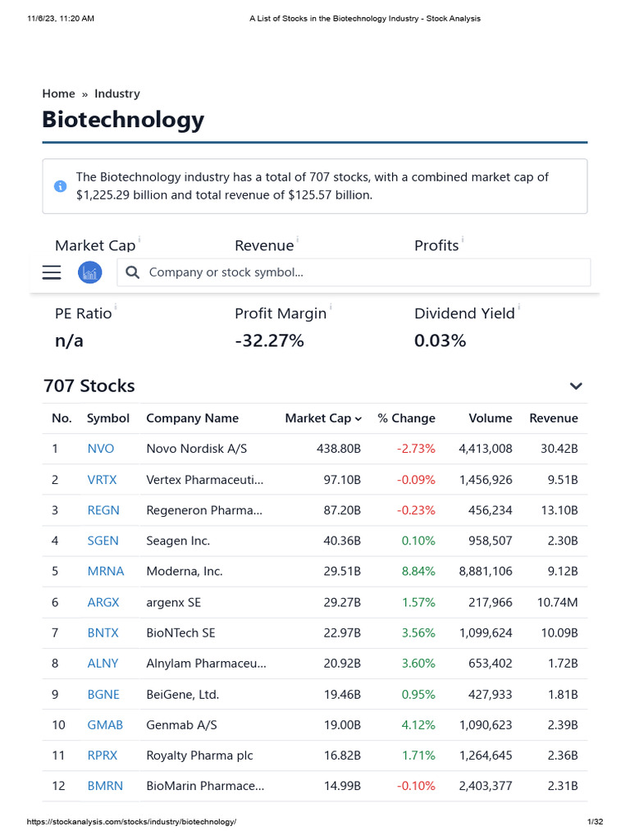Click the search magnifier icon
Image resolution: width=630 pixels, height=840 pixels.
click(133, 272)
